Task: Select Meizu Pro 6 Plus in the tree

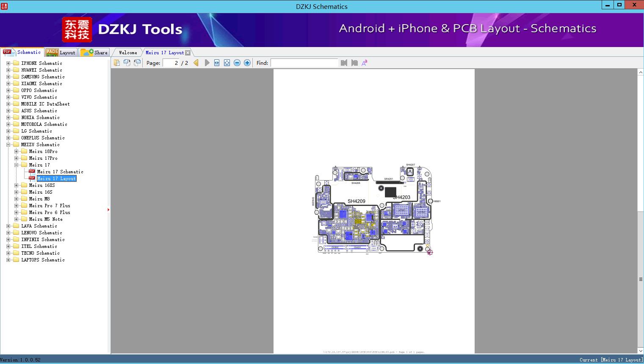Action: point(50,212)
